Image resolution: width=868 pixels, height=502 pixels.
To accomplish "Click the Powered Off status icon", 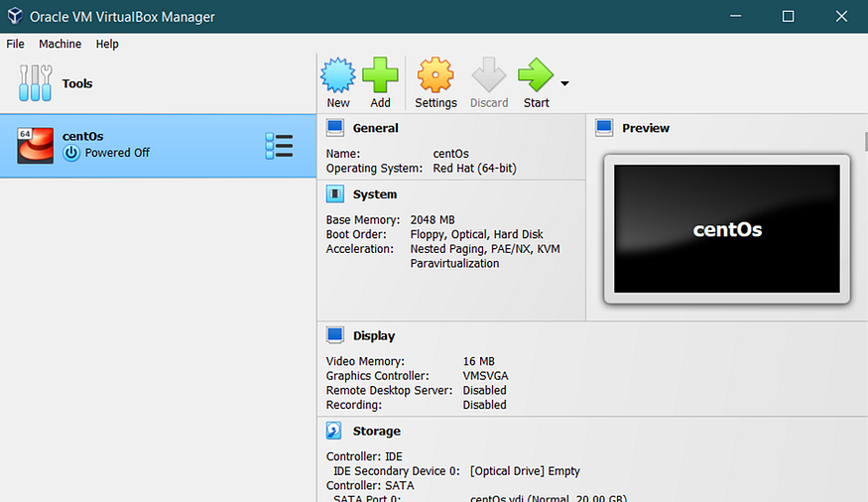I will click(70, 153).
